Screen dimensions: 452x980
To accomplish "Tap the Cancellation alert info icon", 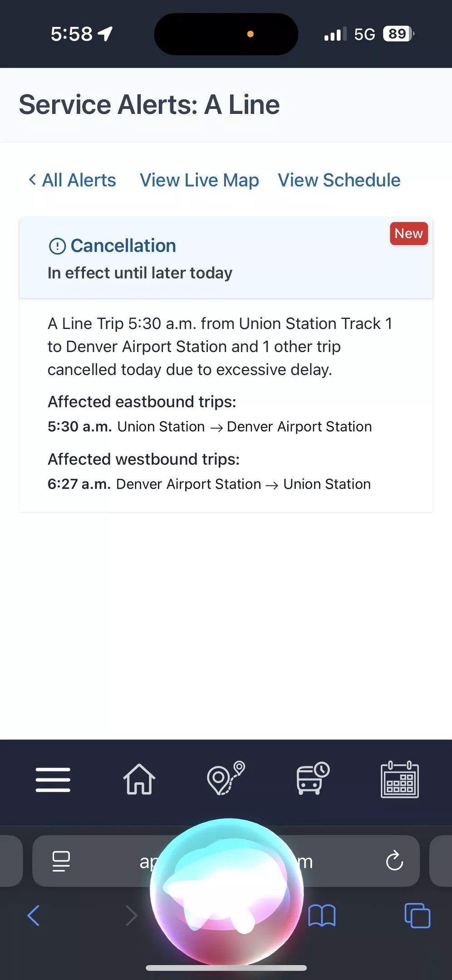I will (x=57, y=246).
